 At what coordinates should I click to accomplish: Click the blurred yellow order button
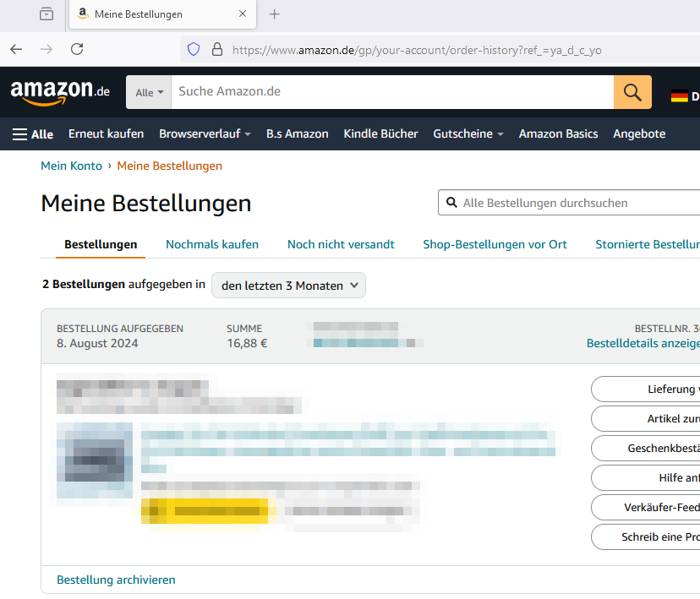click(x=205, y=510)
